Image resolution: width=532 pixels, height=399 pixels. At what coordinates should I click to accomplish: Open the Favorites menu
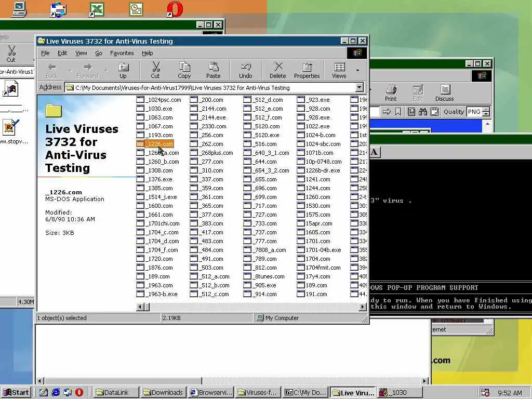point(122,54)
